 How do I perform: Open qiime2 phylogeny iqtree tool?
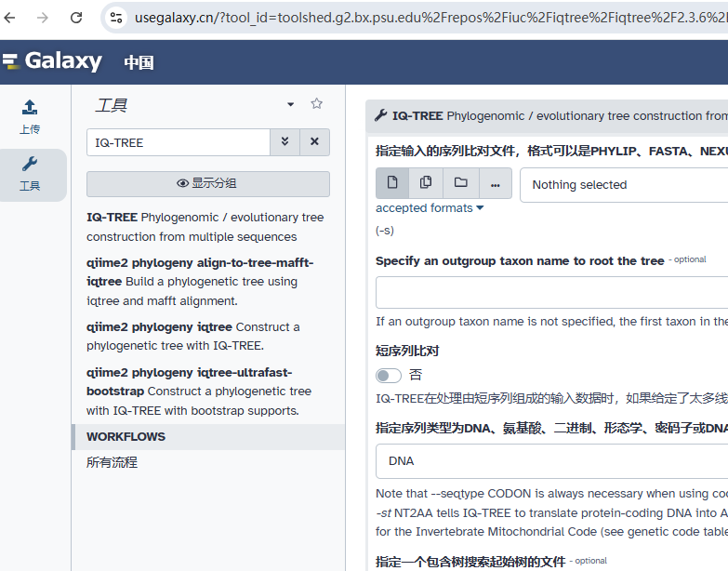click(193, 336)
